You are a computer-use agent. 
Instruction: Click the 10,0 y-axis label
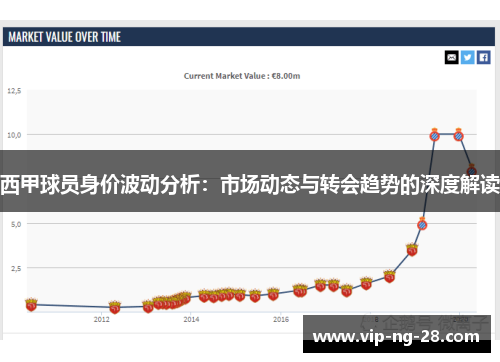[14, 135]
